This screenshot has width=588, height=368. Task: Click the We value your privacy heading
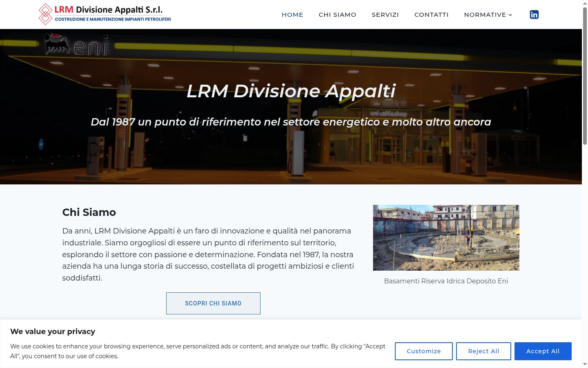(x=53, y=332)
